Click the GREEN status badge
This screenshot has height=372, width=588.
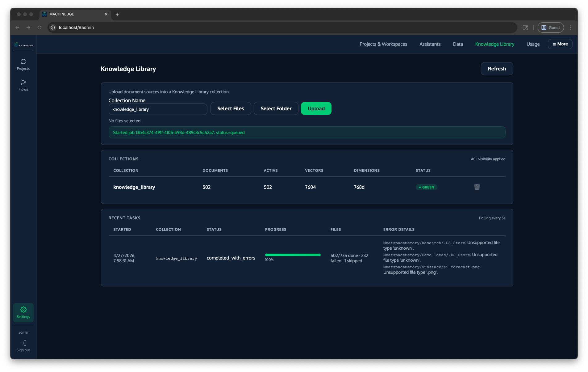coord(426,187)
